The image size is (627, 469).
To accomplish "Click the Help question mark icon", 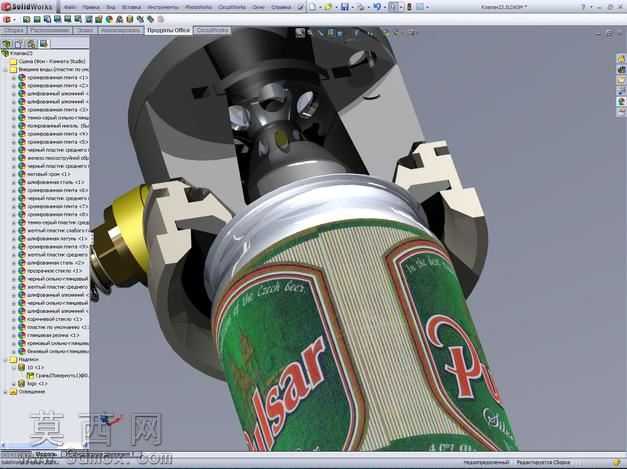I will (583, 7).
